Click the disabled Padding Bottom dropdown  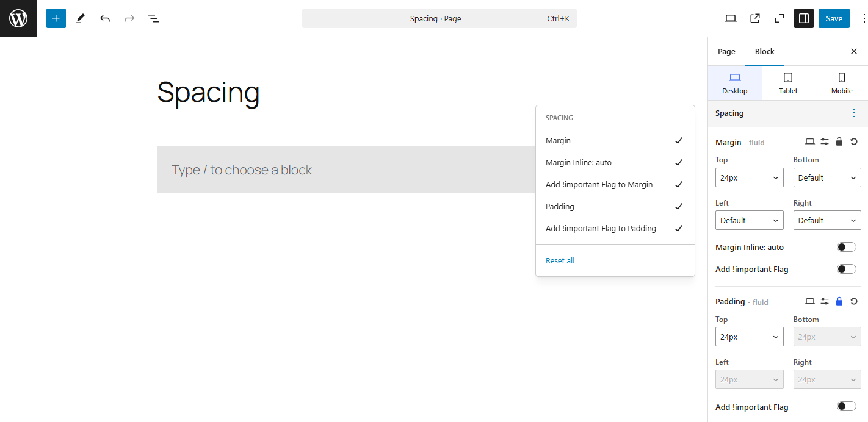click(827, 337)
